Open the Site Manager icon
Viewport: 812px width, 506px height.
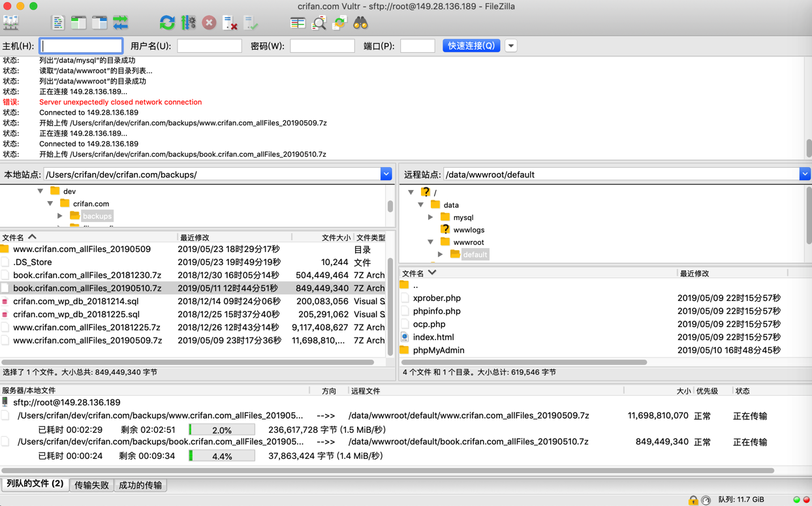(x=11, y=23)
